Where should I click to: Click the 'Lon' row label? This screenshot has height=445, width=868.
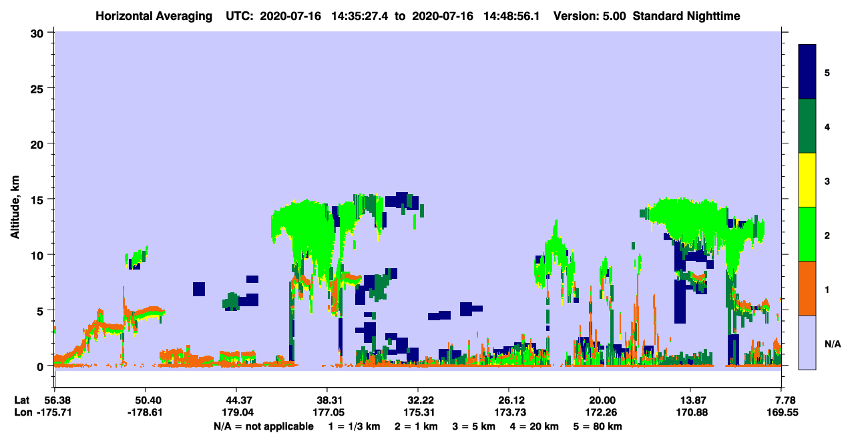pos(22,413)
